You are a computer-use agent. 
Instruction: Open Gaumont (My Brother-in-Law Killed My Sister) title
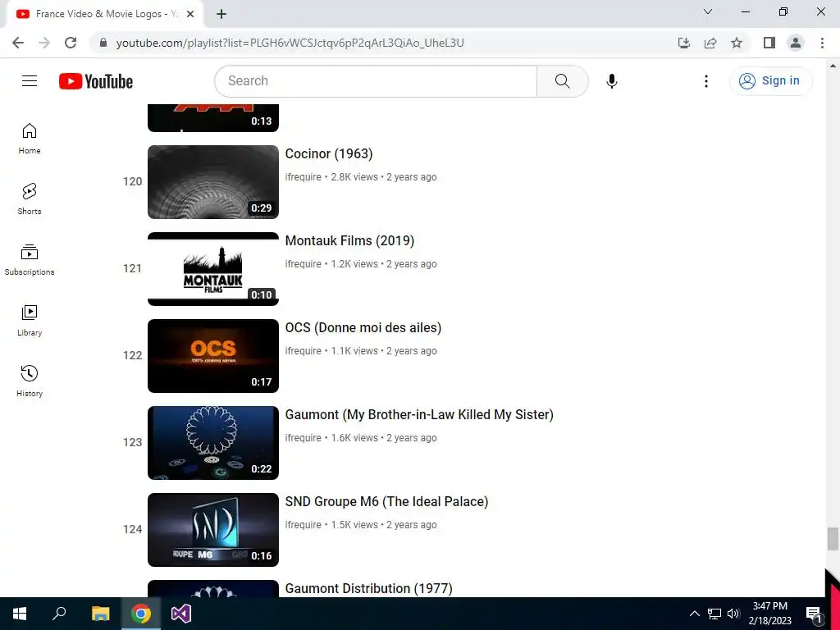419,414
